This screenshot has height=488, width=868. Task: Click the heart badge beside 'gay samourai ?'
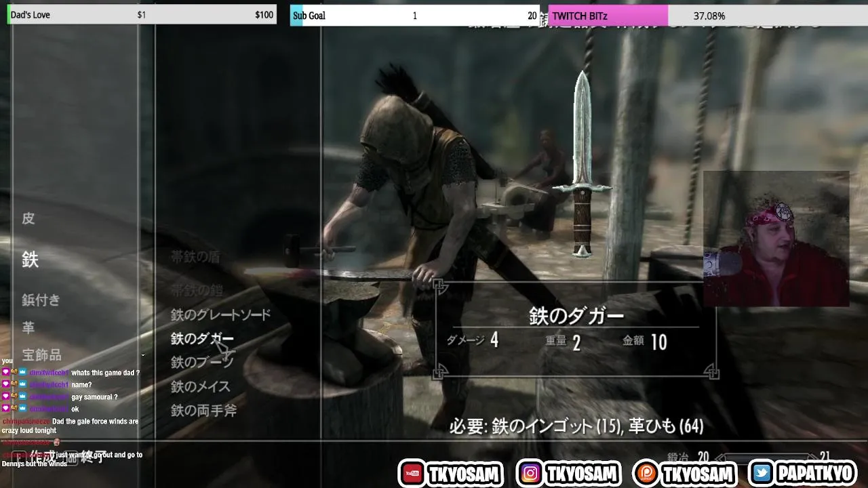[x=5, y=397]
